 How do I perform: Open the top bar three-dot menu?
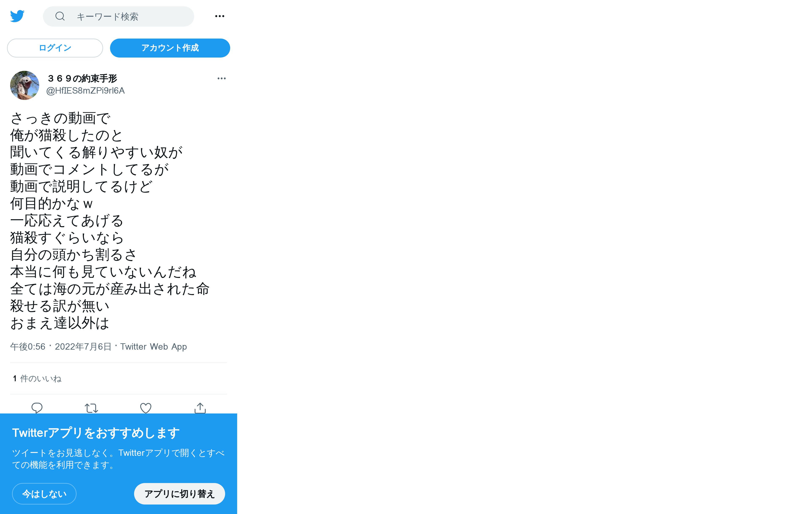(219, 16)
